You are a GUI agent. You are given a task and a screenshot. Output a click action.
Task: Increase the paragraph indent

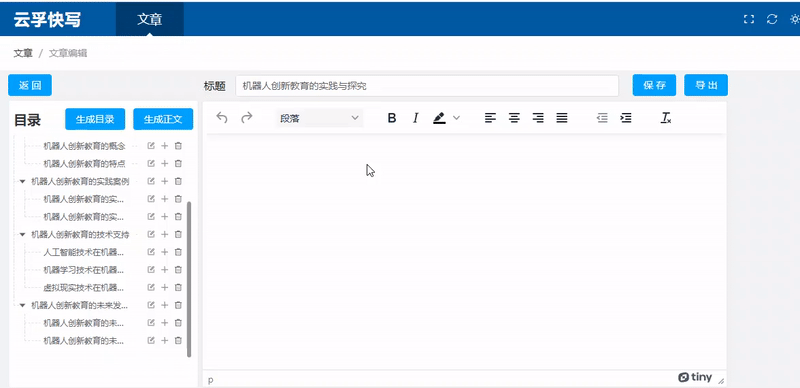626,118
